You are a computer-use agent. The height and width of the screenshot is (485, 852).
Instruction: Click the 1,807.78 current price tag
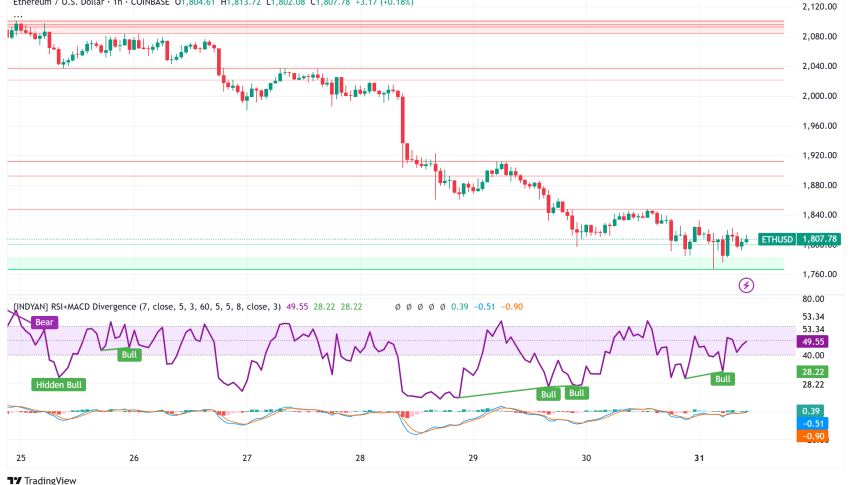pos(819,239)
